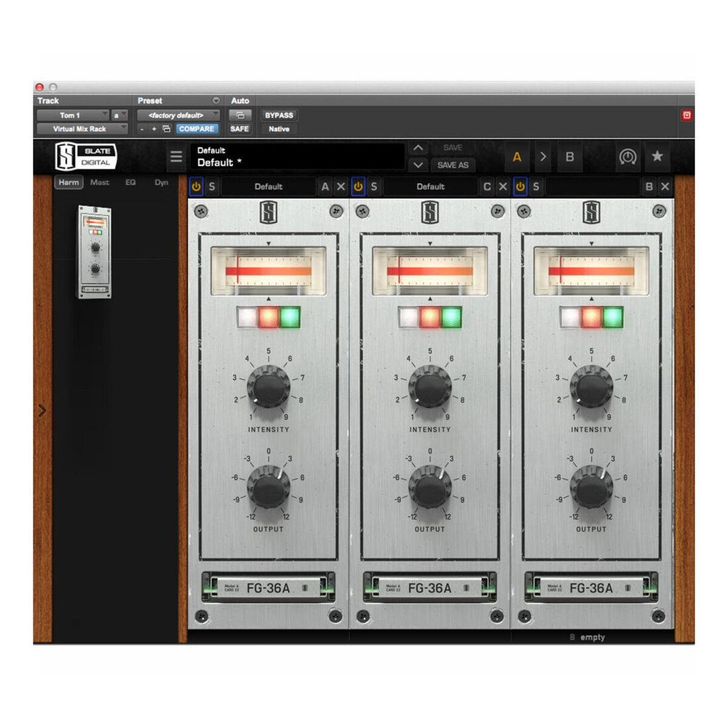Switch to the Dyn module tab
Image resolution: width=728 pixels, height=728 pixels.
[161, 183]
